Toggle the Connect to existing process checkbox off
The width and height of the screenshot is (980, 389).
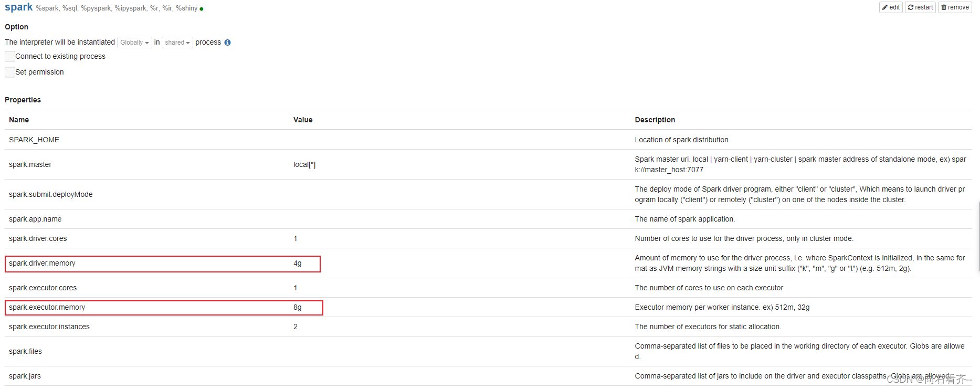point(9,56)
